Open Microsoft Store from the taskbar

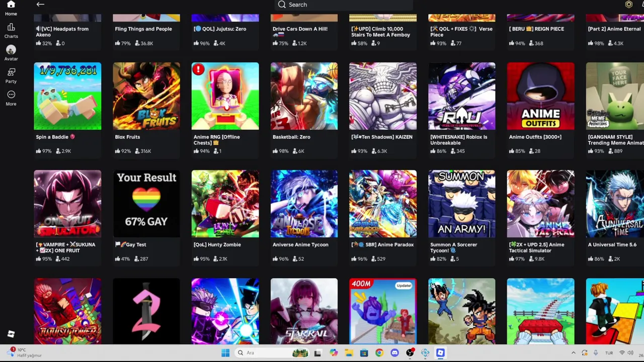tap(364, 353)
